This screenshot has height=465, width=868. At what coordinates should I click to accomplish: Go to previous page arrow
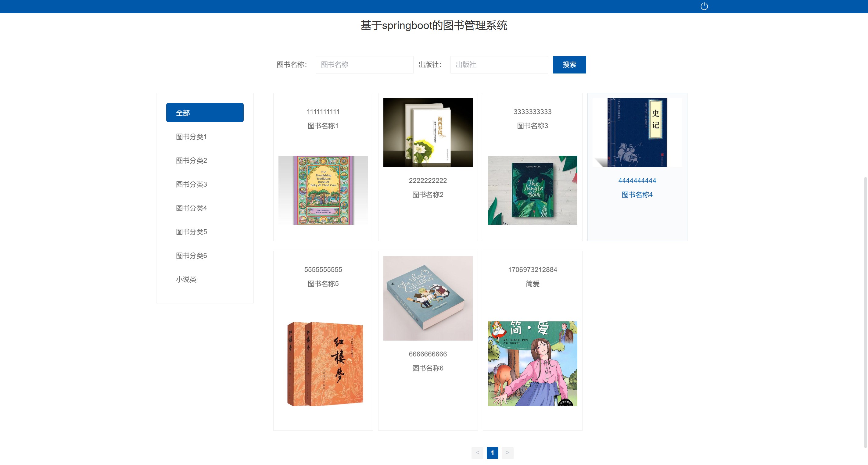click(x=477, y=452)
